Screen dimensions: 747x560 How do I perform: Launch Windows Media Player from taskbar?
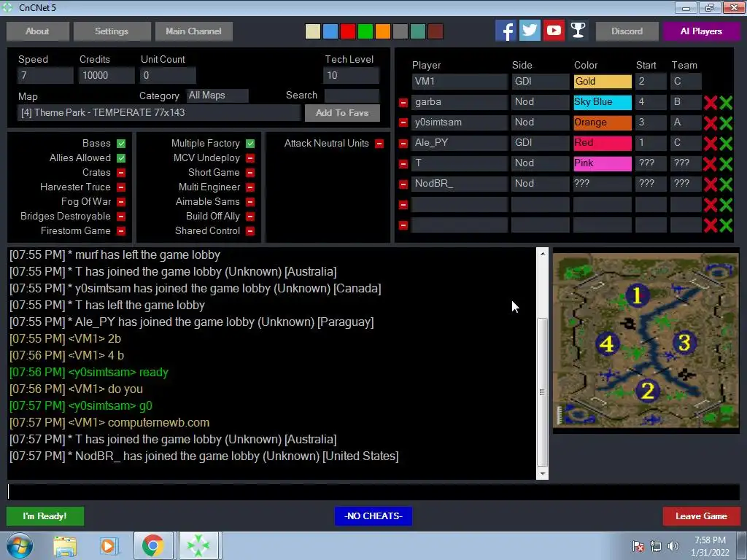108,545
